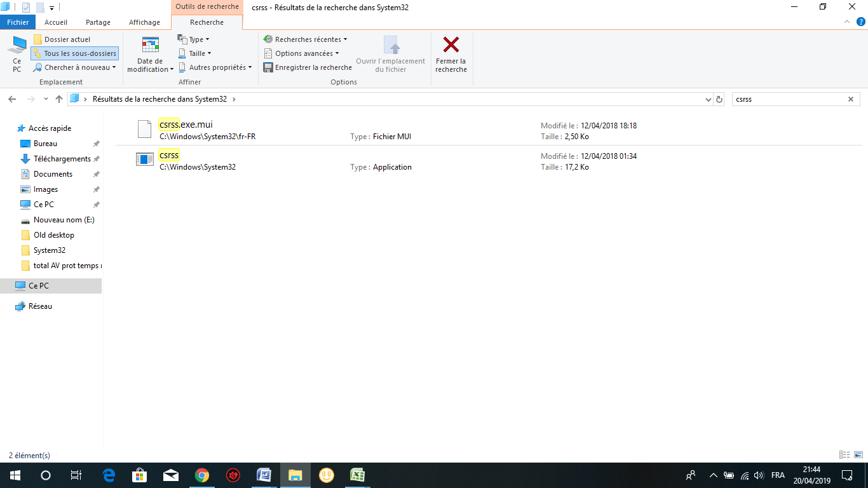This screenshot has width=868, height=488.
Task: Launch Microsoft Edge from taskbar
Action: click(109, 475)
